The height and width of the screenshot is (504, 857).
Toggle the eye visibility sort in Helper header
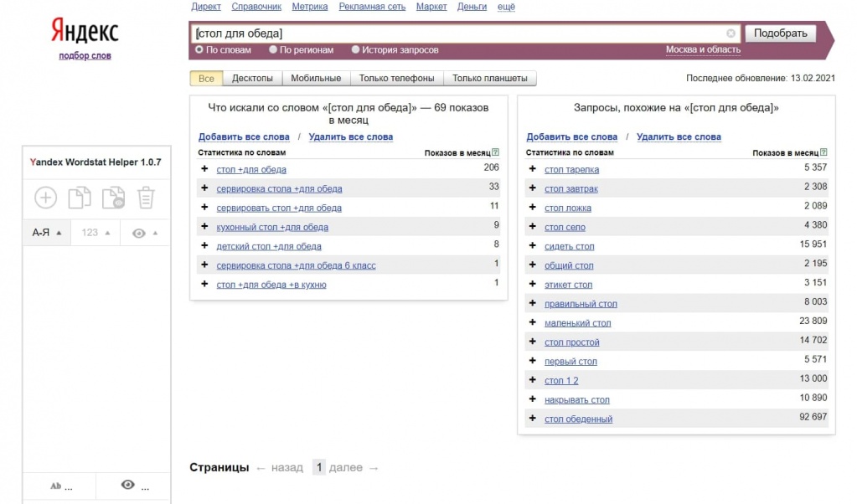click(145, 233)
